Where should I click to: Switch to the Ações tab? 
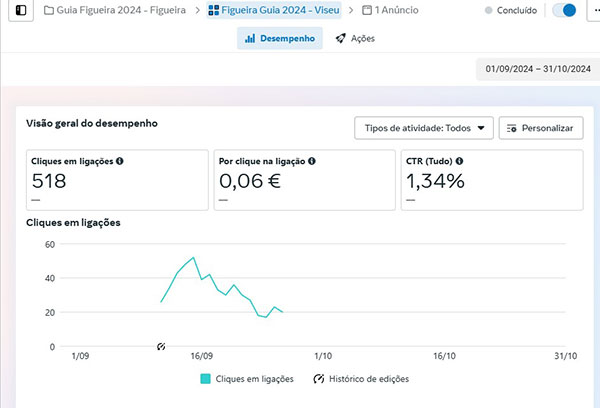pyautogui.click(x=355, y=38)
